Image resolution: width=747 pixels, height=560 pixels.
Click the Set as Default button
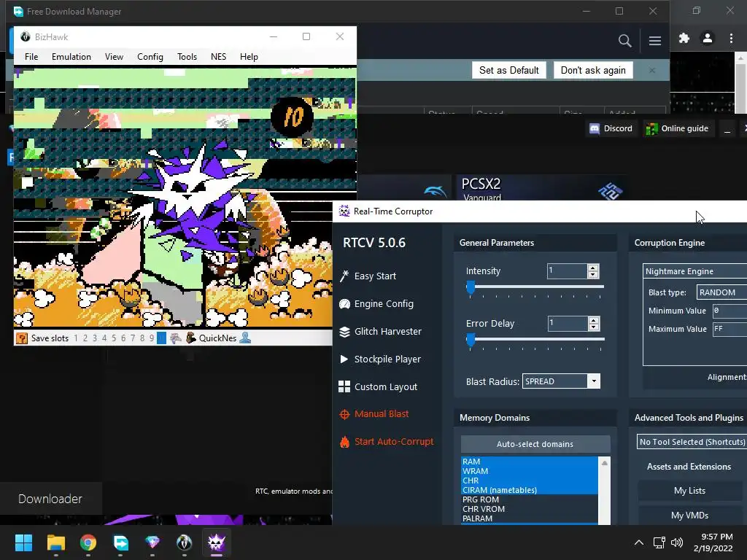point(508,71)
